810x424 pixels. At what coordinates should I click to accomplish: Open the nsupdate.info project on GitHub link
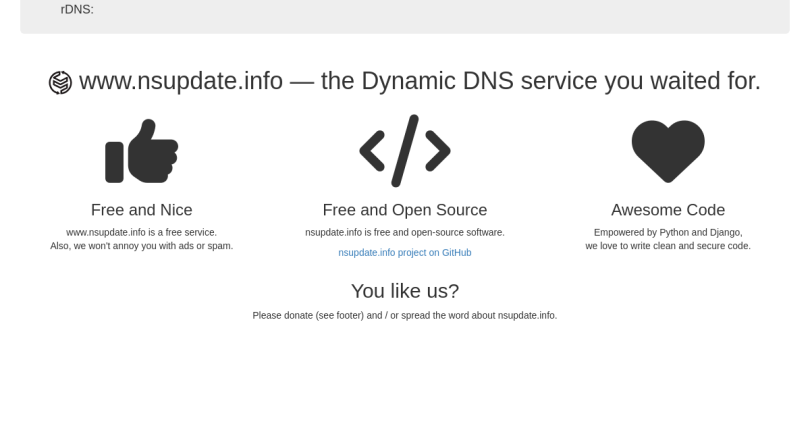pos(405,253)
